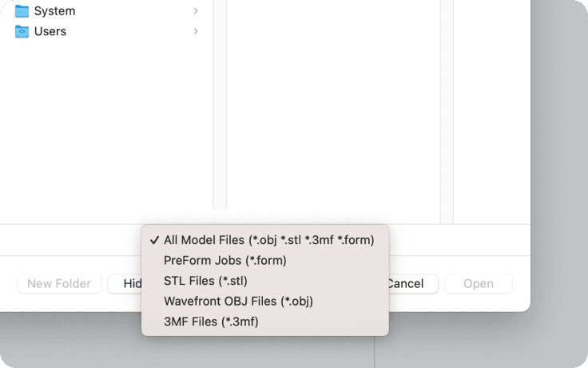Choose PreForm Jobs (*.form) file type
588x368 pixels.
tap(265, 260)
